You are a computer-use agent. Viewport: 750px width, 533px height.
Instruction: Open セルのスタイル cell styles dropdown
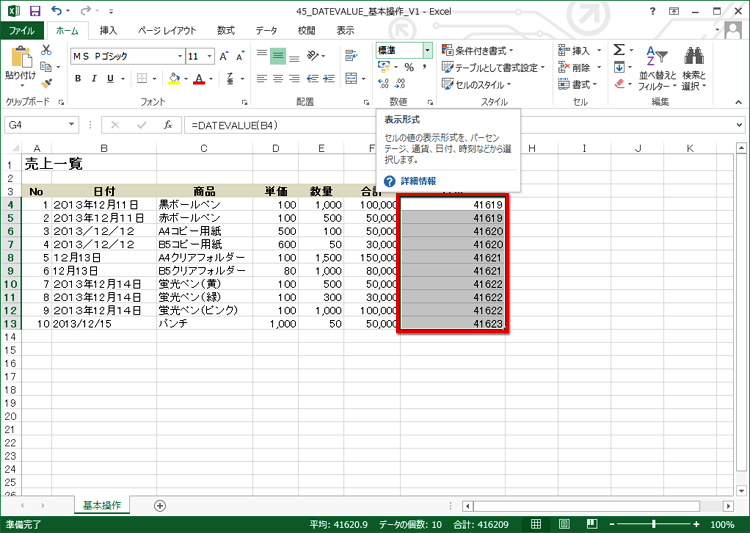click(476, 84)
